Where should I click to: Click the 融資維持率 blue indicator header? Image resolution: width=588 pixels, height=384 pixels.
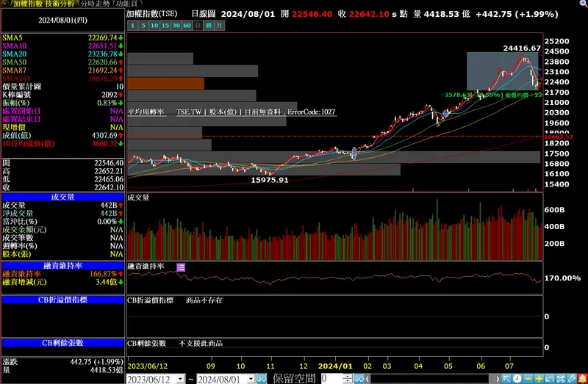(62, 266)
